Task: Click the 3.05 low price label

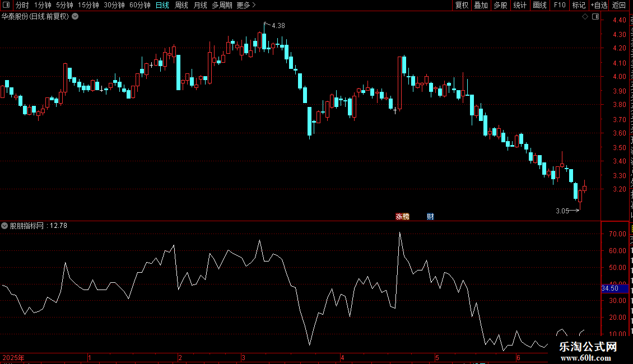Action: 562,211
